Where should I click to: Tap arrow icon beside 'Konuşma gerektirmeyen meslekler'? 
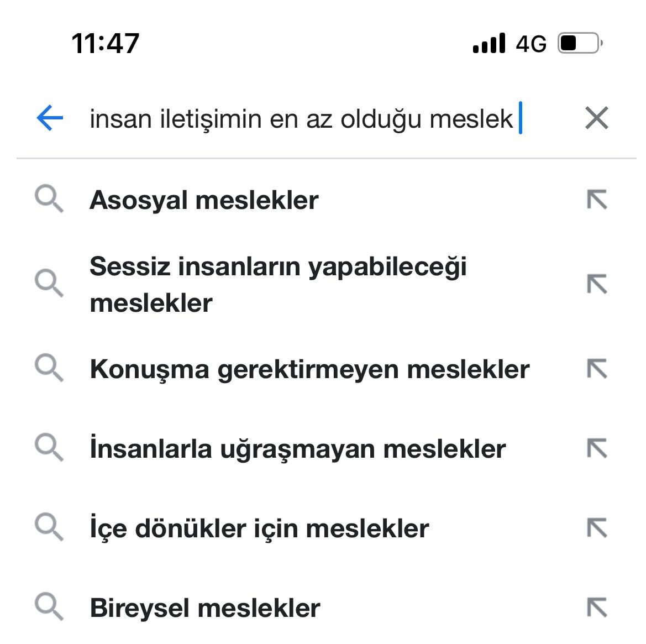[x=597, y=369]
